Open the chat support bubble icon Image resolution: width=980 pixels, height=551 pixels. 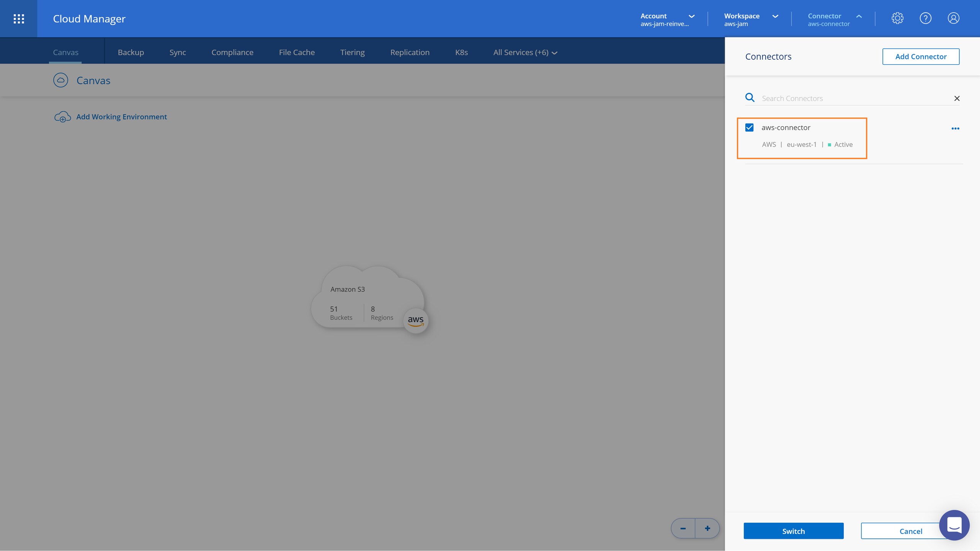[x=954, y=525]
